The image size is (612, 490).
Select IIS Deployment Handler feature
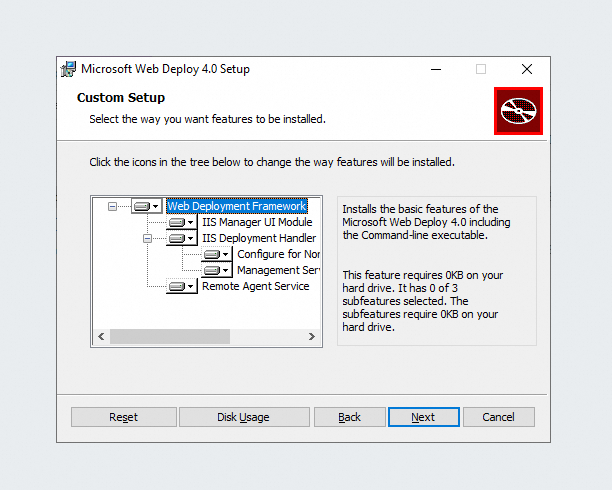[x=259, y=238]
